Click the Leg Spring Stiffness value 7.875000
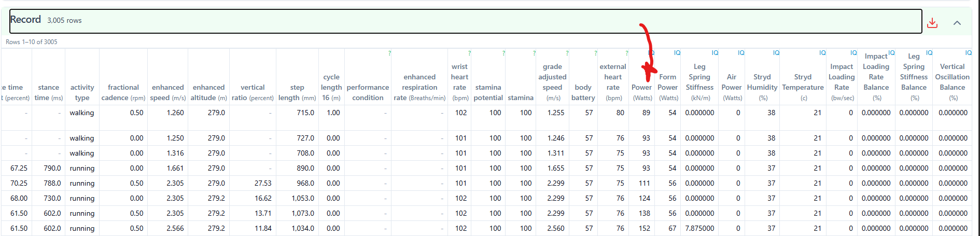980x236 pixels. tap(699, 228)
